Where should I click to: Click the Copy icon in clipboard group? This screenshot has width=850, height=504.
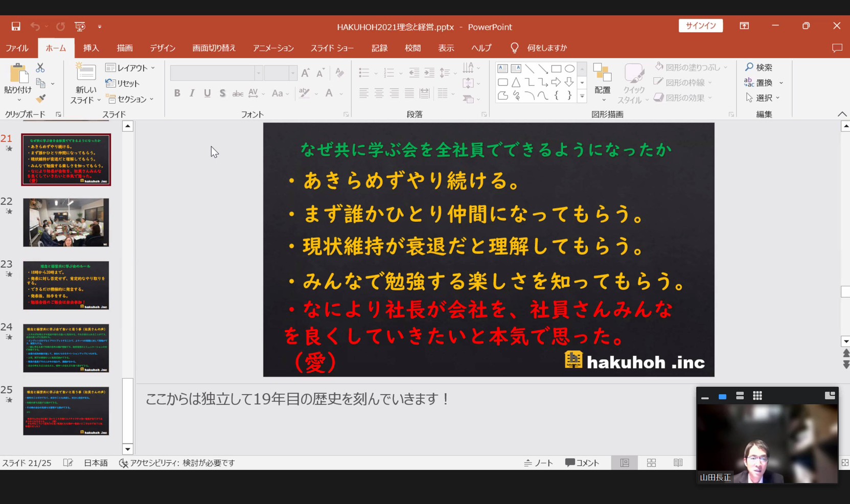(41, 83)
